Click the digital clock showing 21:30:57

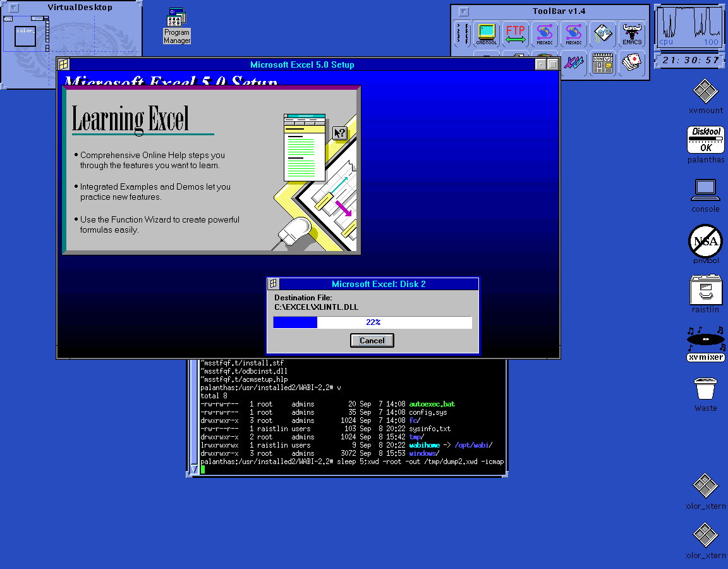tap(690, 61)
